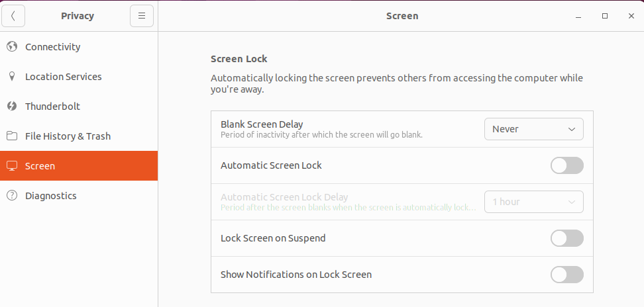This screenshot has width=644, height=307.
Task: Go to Location Services settings
Action: pos(64,77)
